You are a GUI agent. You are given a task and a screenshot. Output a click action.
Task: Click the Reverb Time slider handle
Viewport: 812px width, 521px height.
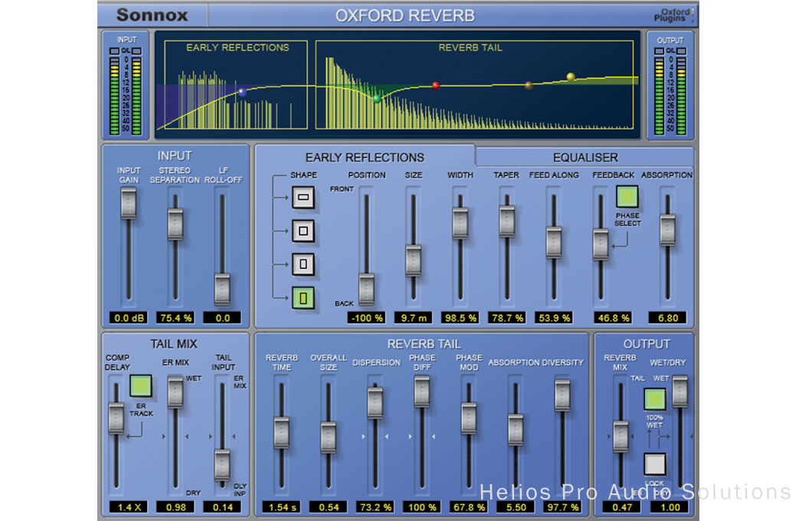(x=281, y=432)
